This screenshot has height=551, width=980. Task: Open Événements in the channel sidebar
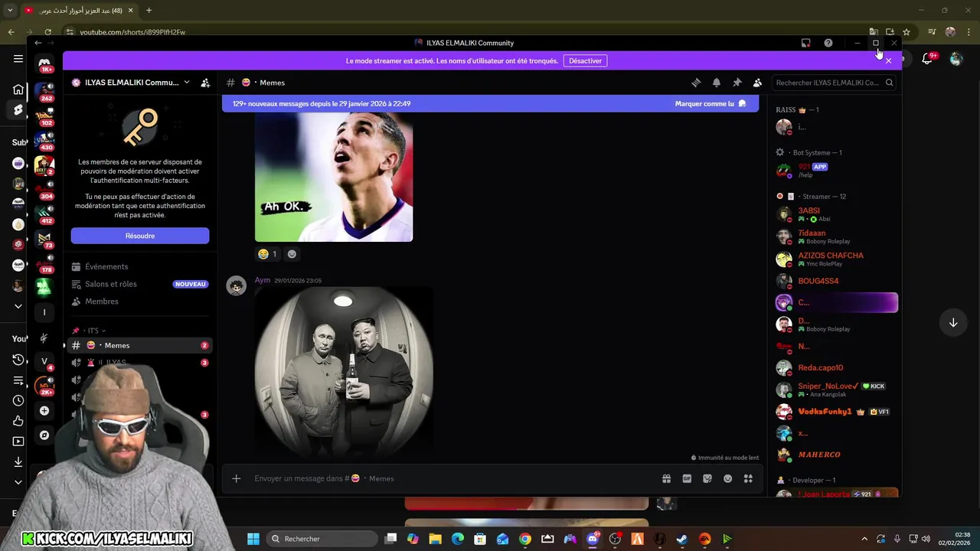[139, 266]
